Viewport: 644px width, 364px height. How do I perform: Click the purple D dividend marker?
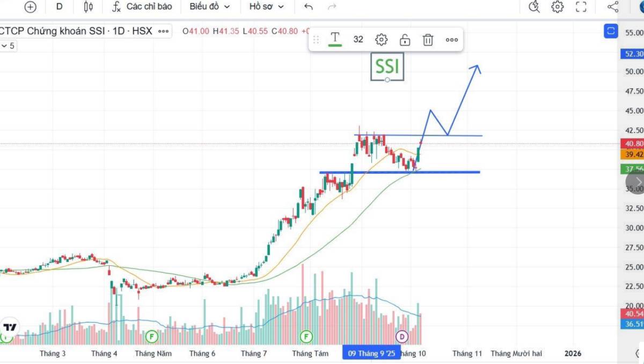402,337
